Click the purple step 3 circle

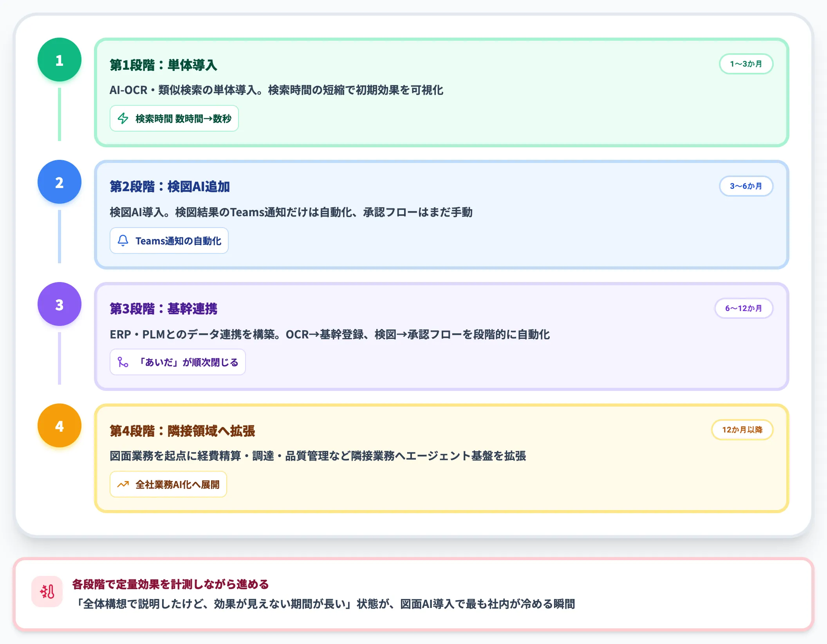60,304
